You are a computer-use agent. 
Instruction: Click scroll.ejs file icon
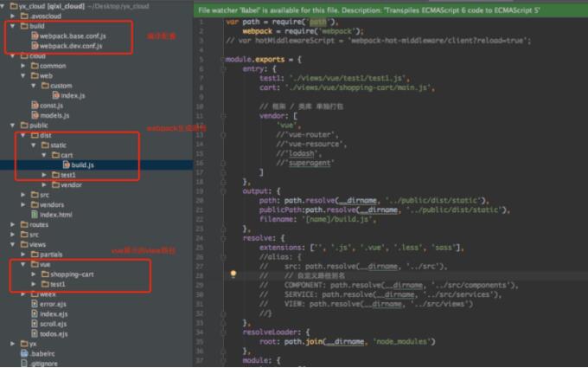click(35, 324)
